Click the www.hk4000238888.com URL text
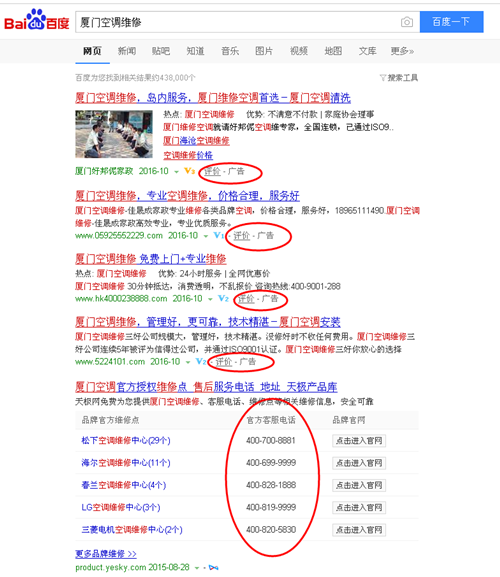500x577 pixels. click(x=121, y=298)
